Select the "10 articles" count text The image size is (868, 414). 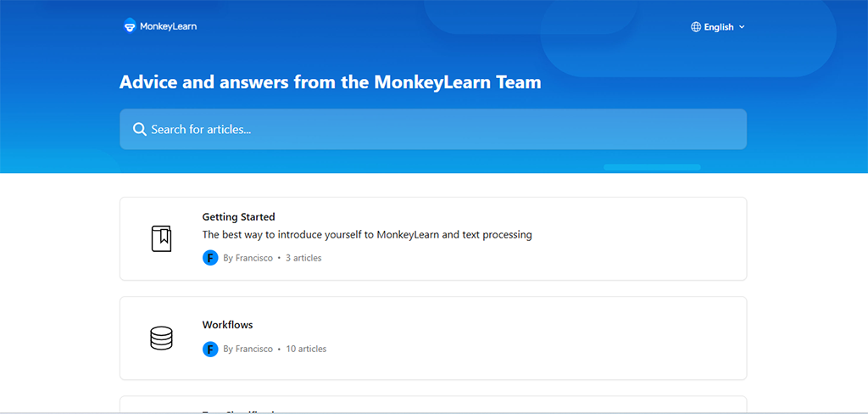(x=306, y=350)
